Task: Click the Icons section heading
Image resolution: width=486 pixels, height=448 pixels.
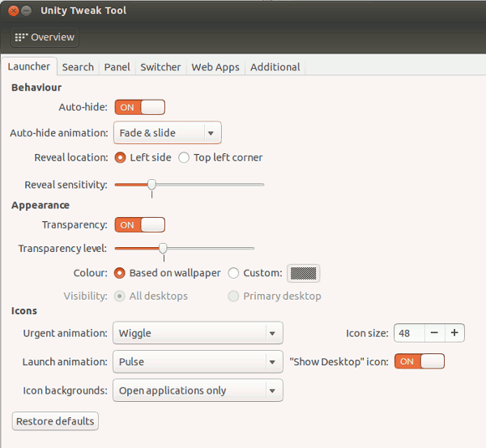Action: 24,311
